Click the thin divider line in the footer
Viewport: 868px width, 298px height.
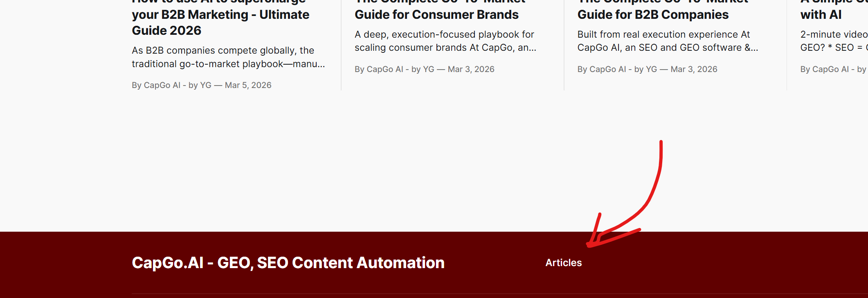coord(409,294)
